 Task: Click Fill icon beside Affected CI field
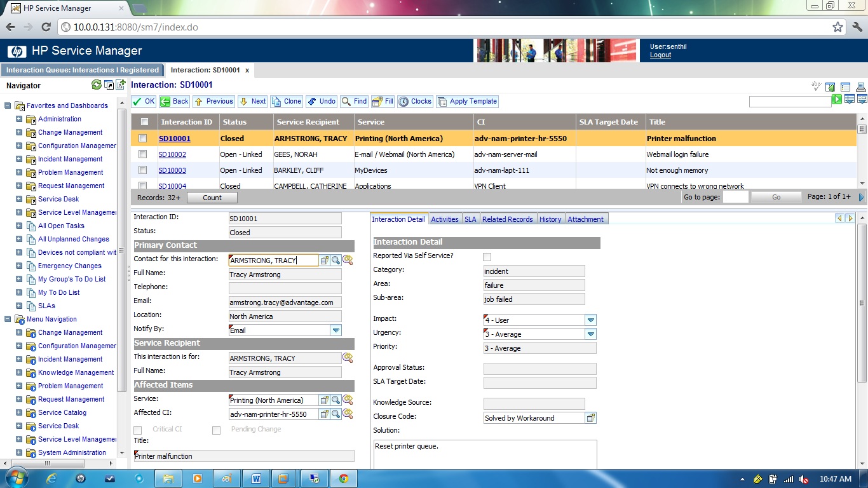[324, 414]
